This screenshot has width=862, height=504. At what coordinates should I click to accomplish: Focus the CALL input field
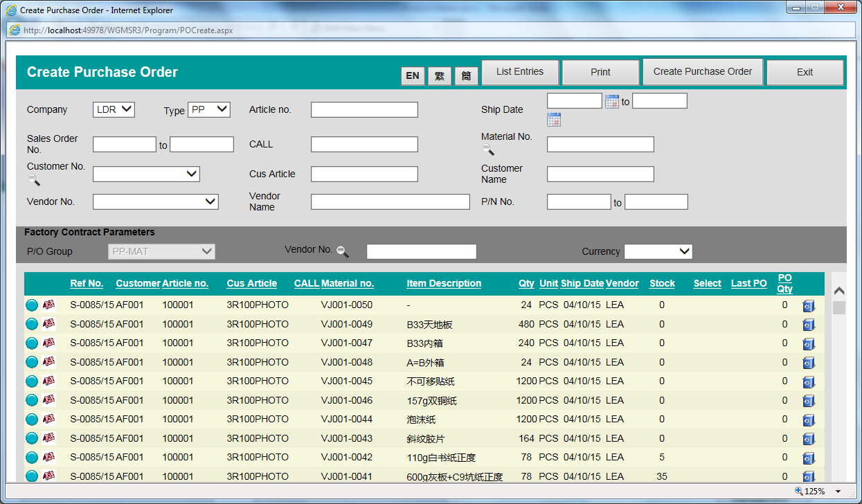click(364, 144)
